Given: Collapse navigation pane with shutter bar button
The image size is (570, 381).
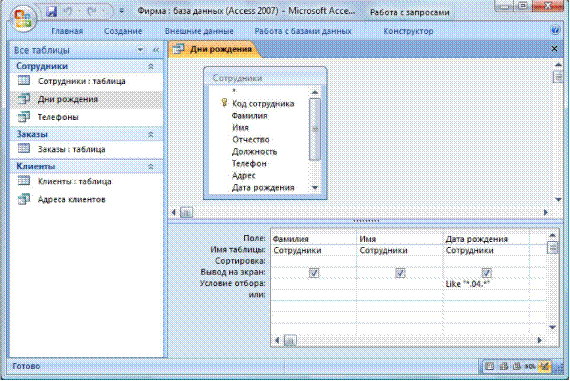Looking at the screenshot, I should click(x=156, y=50).
